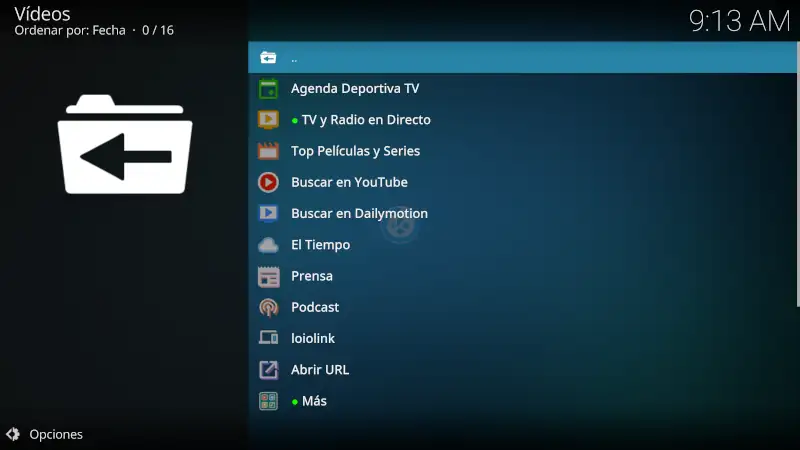Select Abrir URL entry

pos(522,370)
